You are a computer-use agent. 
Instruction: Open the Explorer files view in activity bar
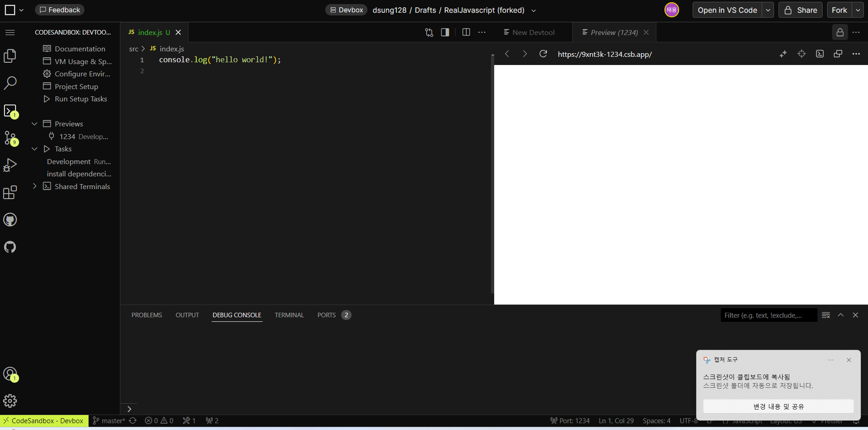pyautogui.click(x=10, y=56)
